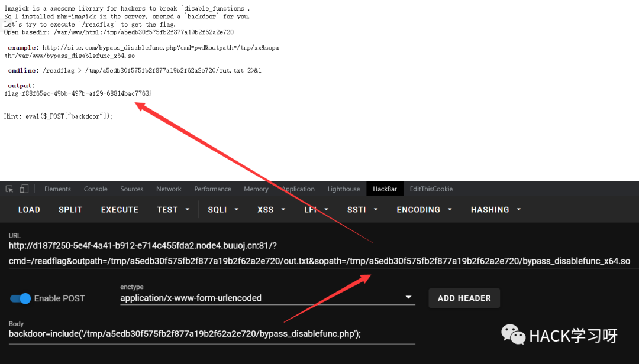This screenshot has width=639, height=364.
Task: Expand the SQLI dropdown menu
Action: (x=223, y=210)
